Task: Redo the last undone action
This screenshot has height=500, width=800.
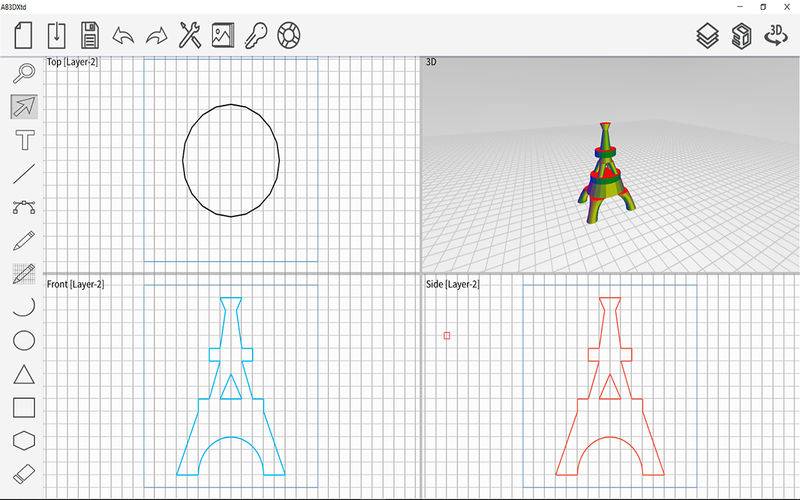Action: point(157,36)
